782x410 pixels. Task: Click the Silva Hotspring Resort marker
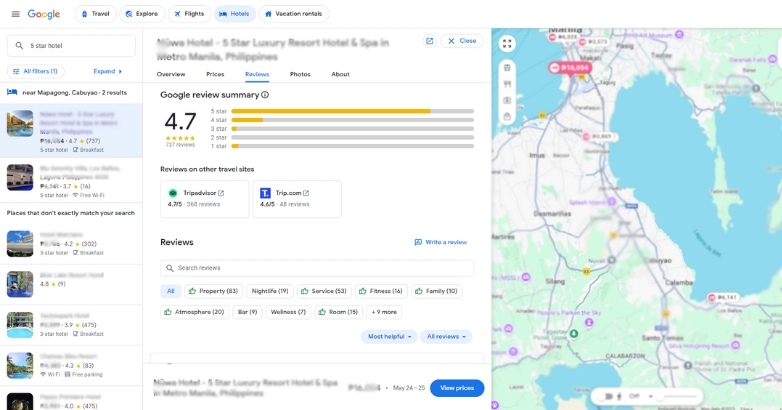tap(737, 345)
